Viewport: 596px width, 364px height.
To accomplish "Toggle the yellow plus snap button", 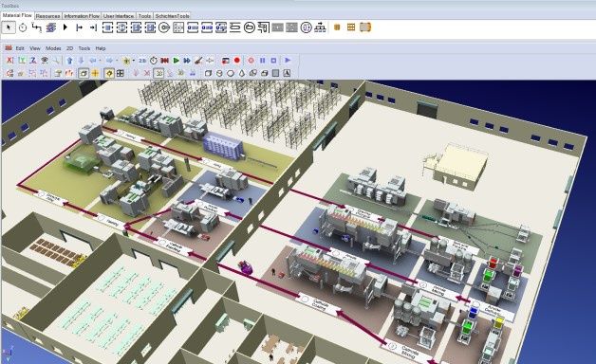I will pyautogui.click(x=95, y=73).
